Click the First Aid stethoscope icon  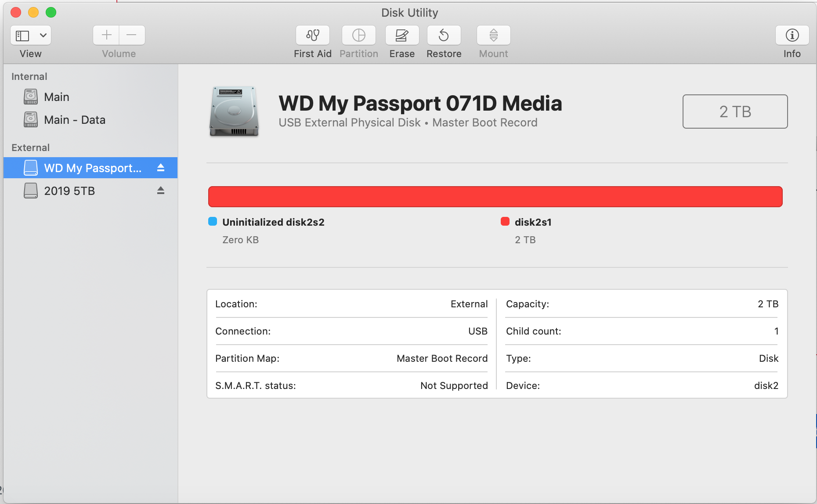tap(312, 35)
